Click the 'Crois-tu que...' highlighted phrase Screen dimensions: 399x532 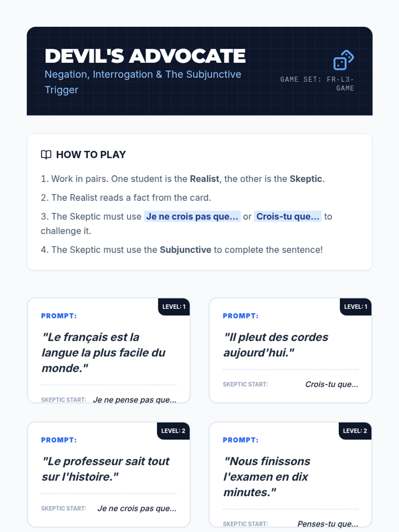288,216
